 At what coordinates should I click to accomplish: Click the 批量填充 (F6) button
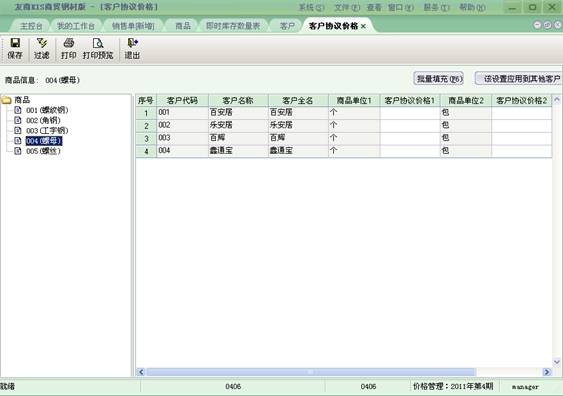point(439,79)
